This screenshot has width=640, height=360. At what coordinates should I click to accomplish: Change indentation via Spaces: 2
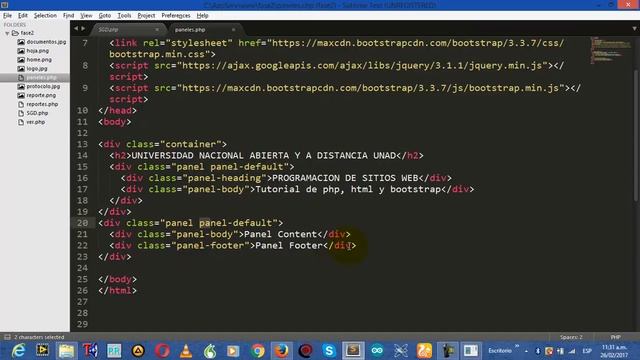click(x=571, y=337)
